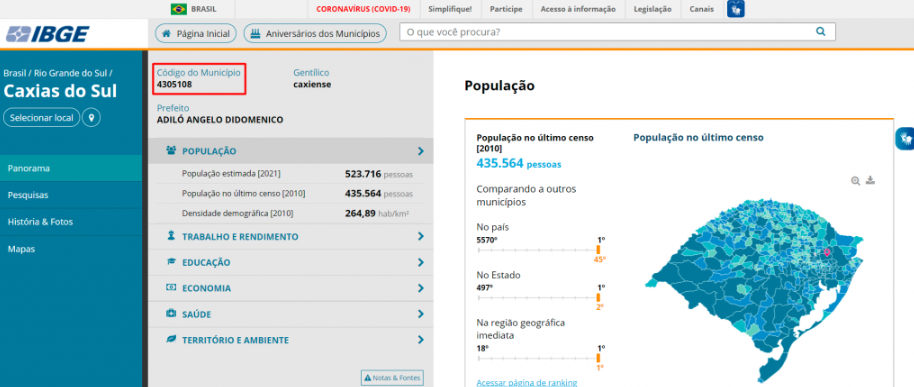The image size is (914, 387).
Task: Expand the Educação section
Action: point(291,262)
